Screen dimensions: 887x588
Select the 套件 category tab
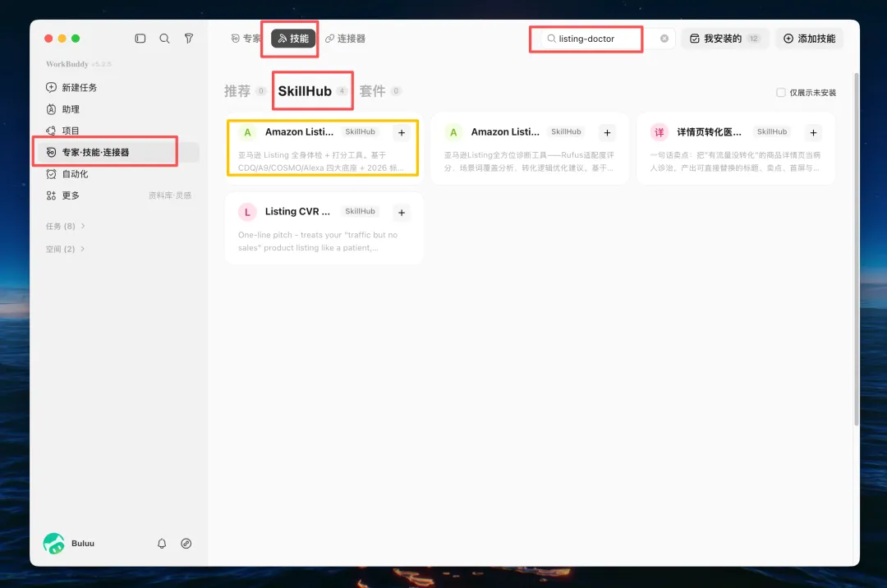pos(380,91)
